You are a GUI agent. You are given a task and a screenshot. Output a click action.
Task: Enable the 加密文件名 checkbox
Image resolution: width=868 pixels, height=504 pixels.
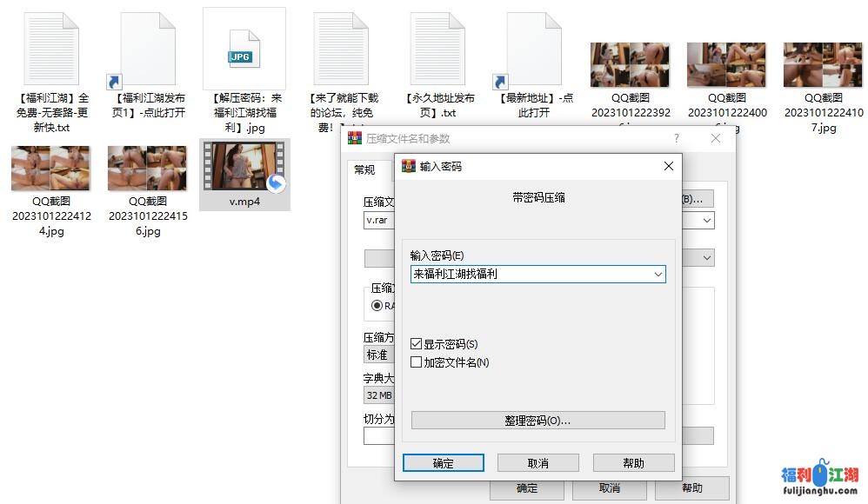pyautogui.click(x=417, y=362)
